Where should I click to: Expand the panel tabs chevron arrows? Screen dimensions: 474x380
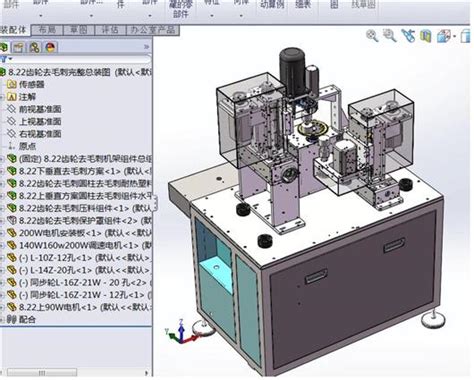tap(146, 47)
